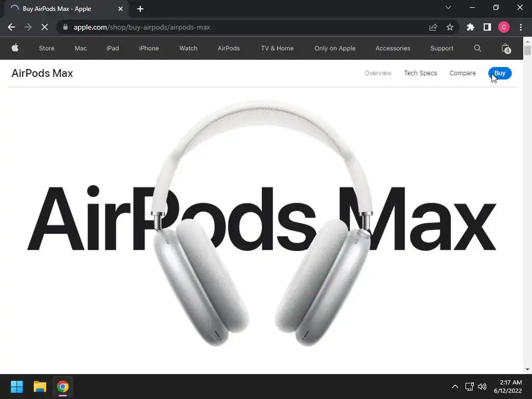532x399 pixels.
Task: Go to the AirPods Max Overview link
Action: tap(378, 73)
